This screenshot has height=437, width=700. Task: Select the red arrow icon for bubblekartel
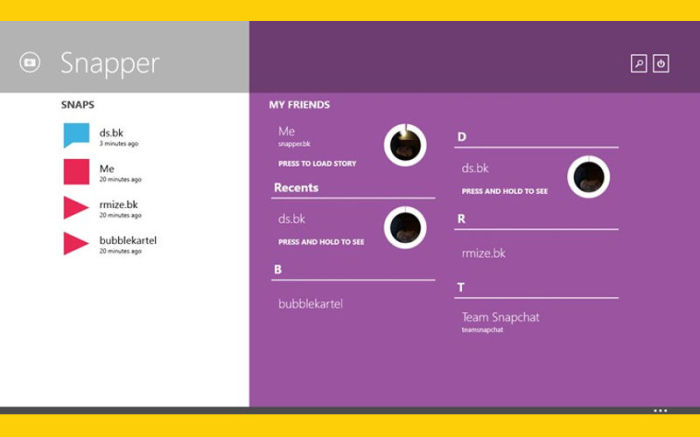coord(76,244)
